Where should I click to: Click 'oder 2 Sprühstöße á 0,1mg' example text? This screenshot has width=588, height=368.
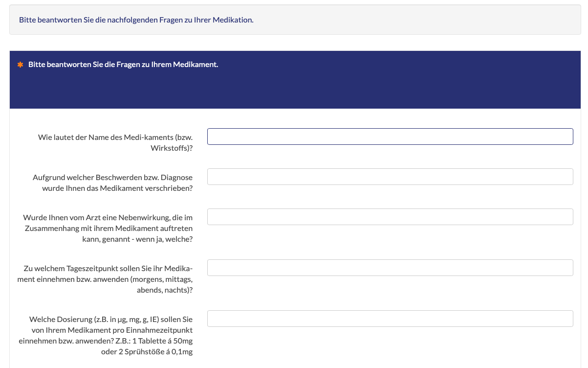[x=147, y=351]
